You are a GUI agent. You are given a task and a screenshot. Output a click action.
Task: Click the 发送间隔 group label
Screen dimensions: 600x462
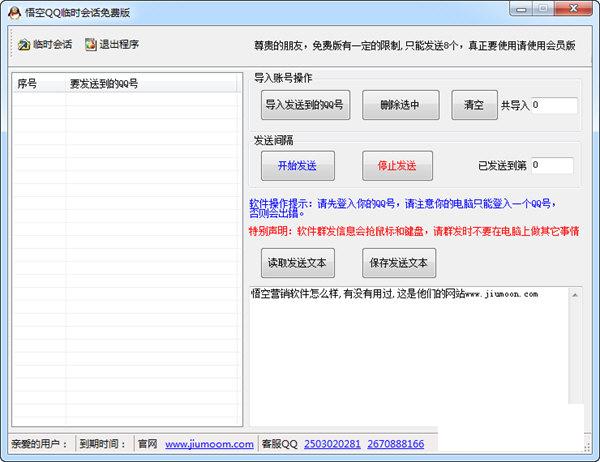(x=274, y=140)
